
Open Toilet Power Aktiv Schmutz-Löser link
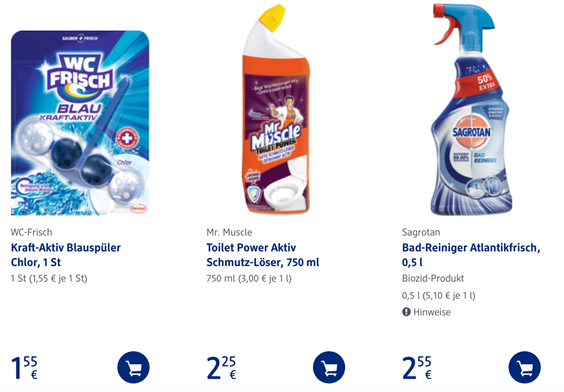263,254
